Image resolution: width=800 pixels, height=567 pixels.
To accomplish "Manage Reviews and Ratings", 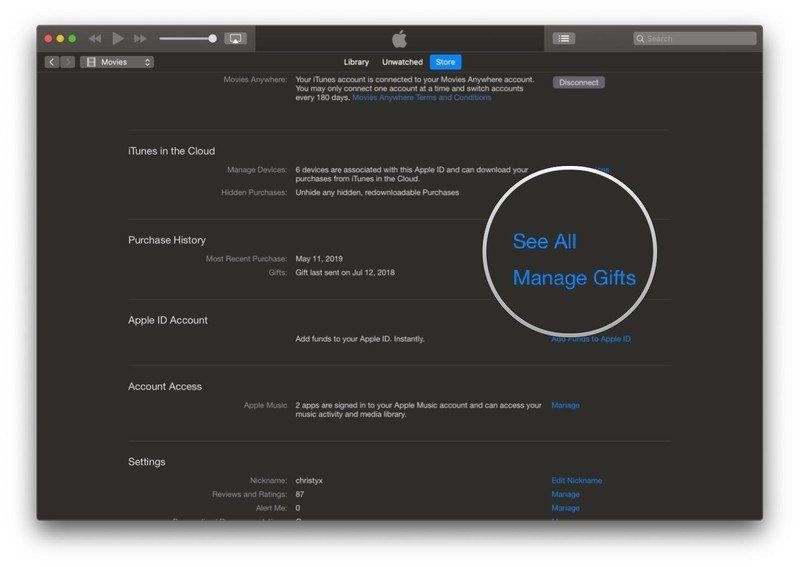I will pyautogui.click(x=565, y=494).
